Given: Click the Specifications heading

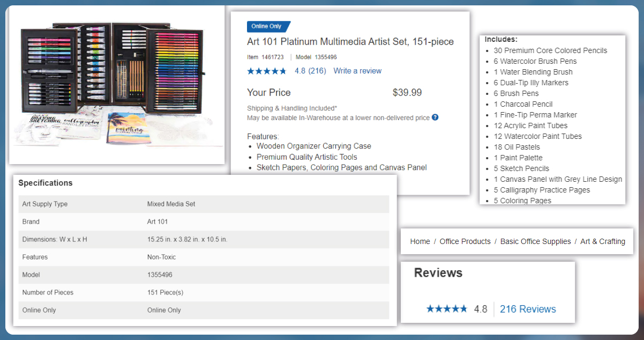Looking at the screenshot, I should [46, 183].
